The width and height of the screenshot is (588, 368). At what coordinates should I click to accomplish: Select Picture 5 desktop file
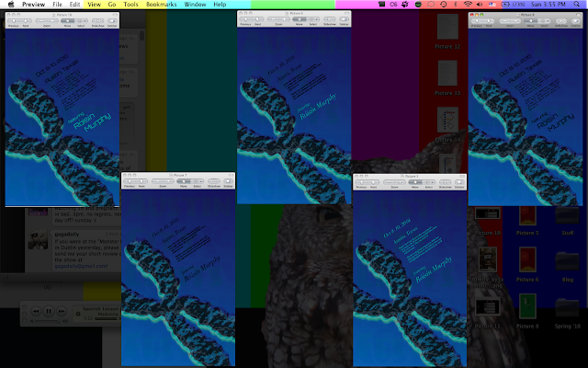click(x=527, y=221)
